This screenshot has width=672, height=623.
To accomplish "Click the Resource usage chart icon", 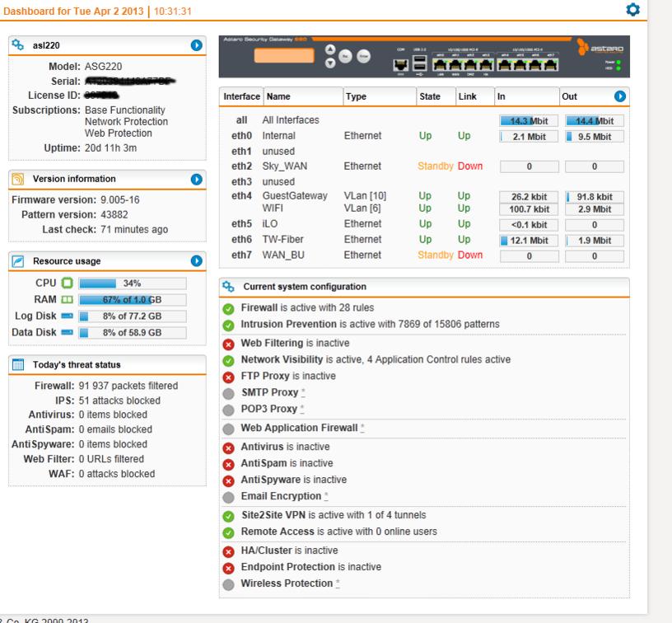I will (17, 260).
